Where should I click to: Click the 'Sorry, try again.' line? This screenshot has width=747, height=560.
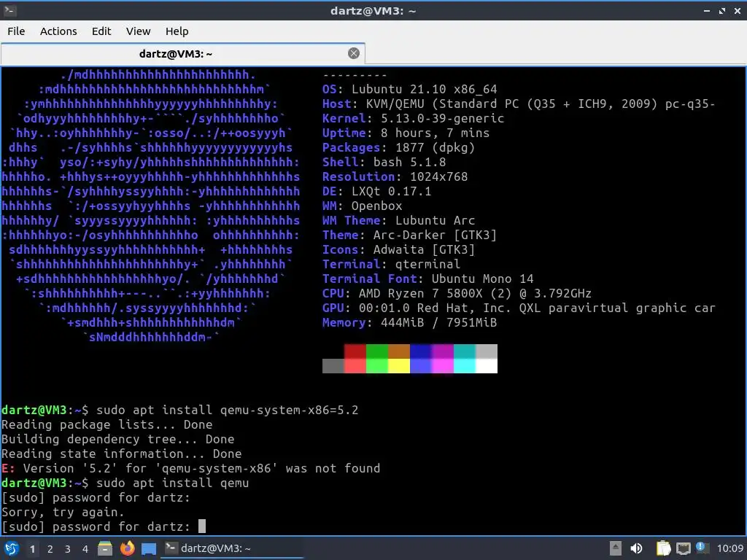[x=63, y=513]
